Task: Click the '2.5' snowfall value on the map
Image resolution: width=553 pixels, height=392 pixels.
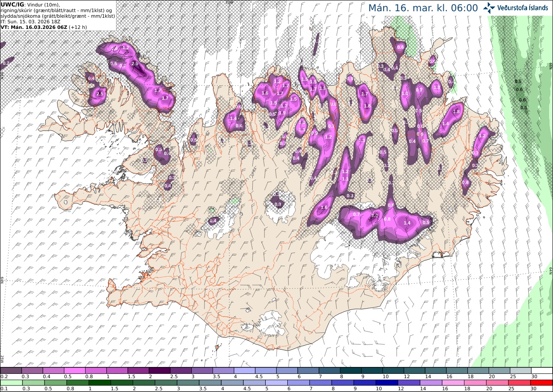Action: (100, 93)
